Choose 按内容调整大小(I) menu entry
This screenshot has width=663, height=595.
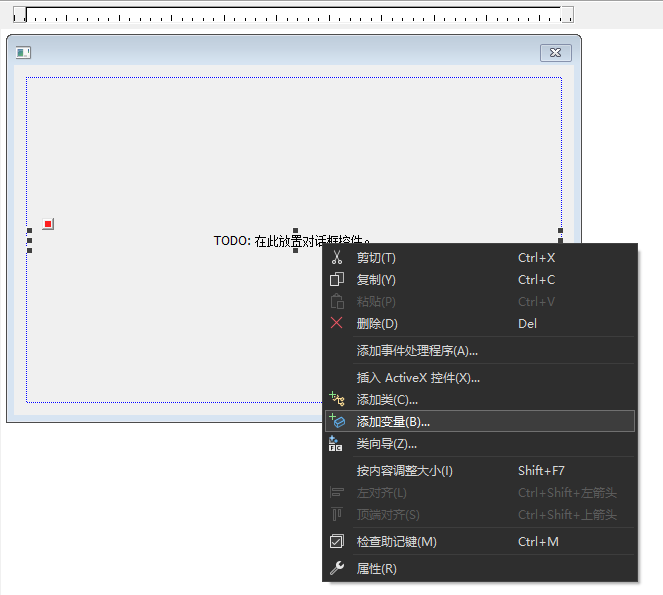click(x=480, y=471)
